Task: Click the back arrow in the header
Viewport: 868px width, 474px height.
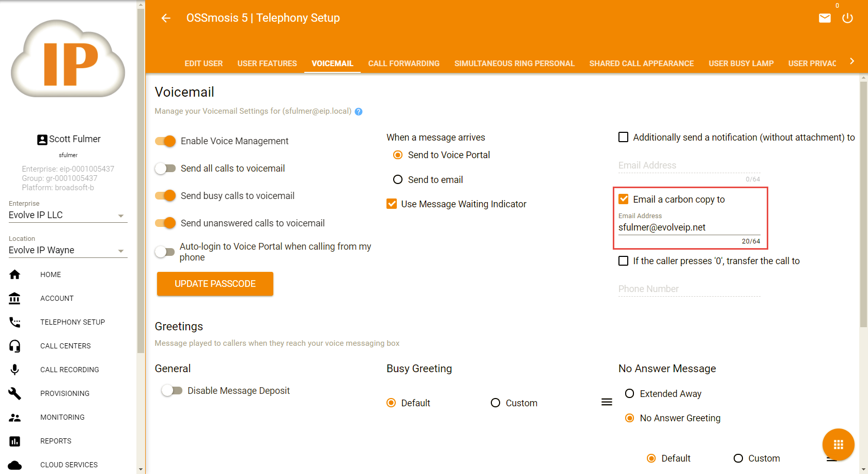Action: [166, 18]
